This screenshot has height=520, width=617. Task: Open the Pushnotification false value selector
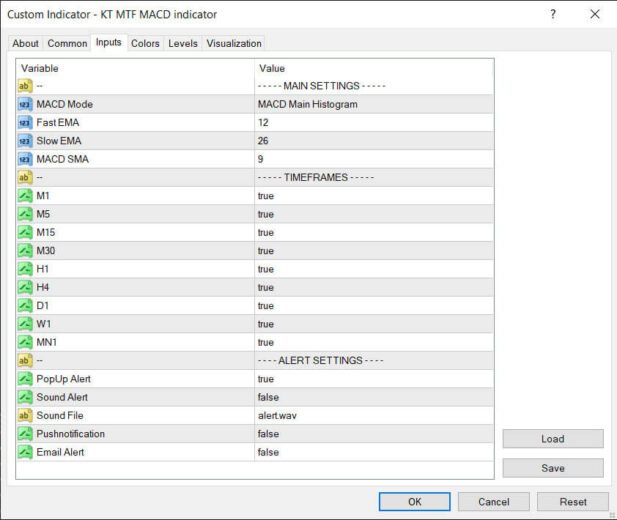[x=374, y=434]
